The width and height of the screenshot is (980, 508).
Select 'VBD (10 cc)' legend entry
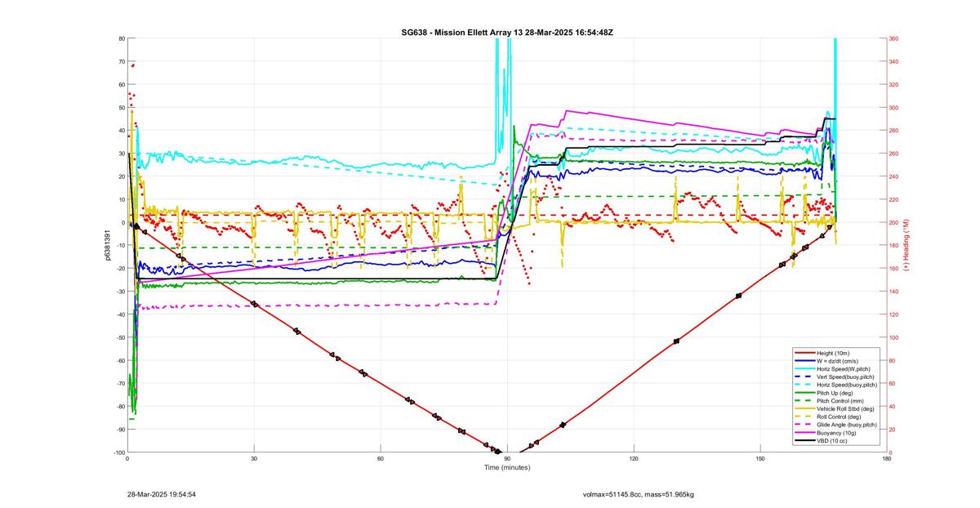831,441
